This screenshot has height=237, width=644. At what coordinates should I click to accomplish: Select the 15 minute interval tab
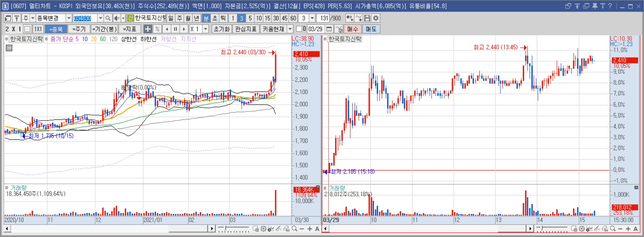tap(267, 18)
